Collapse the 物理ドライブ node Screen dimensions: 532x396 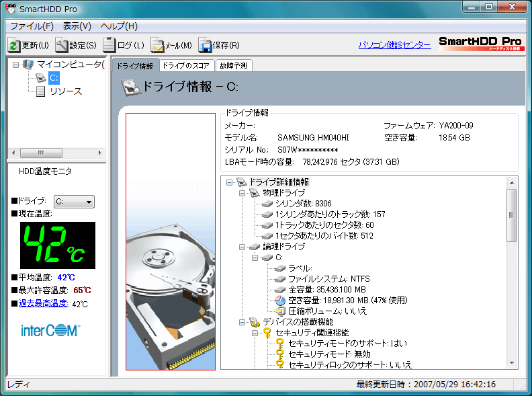pos(242,193)
